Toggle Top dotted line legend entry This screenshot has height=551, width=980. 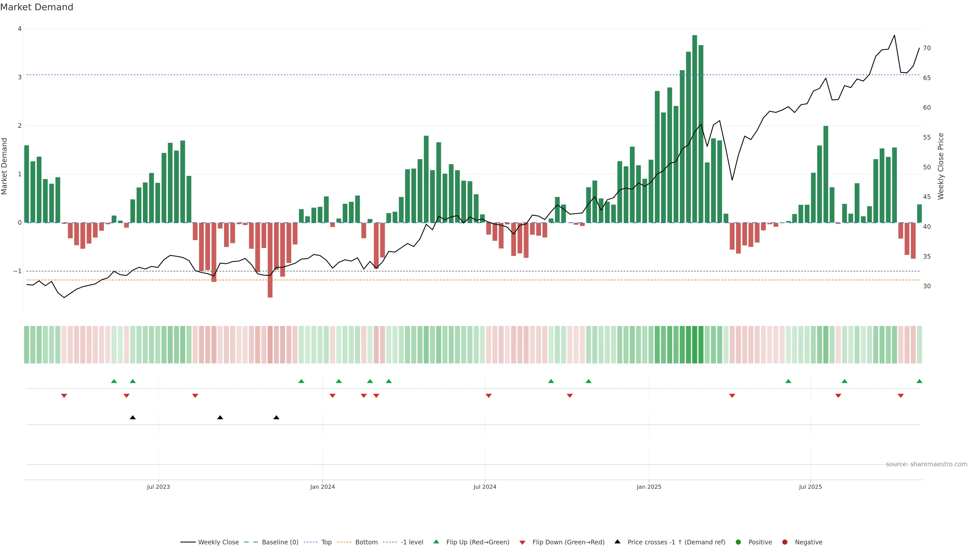click(326, 542)
